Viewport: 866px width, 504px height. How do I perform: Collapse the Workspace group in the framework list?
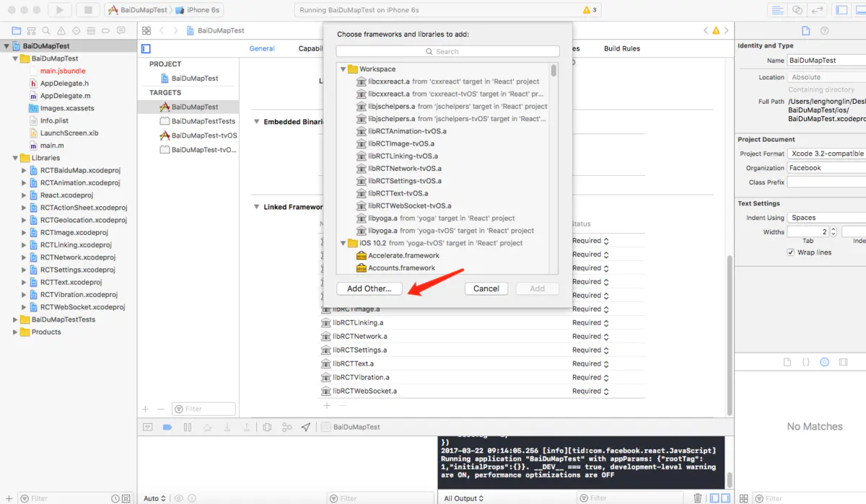[344, 69]
